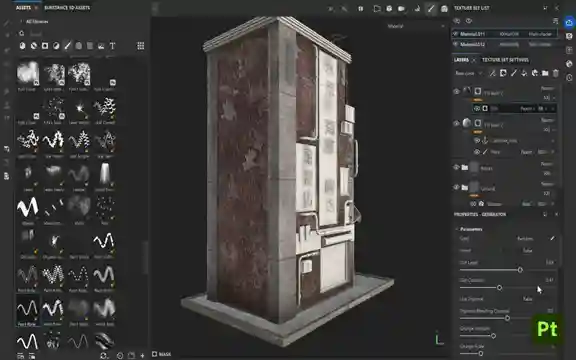
Task: Click the home icon beside asset search
Action: coord(22,33)
